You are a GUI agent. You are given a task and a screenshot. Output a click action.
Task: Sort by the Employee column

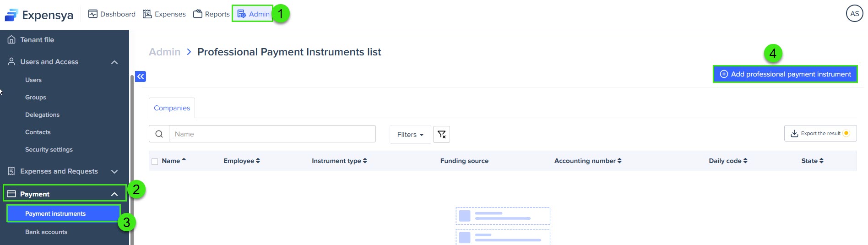(242, 161)
